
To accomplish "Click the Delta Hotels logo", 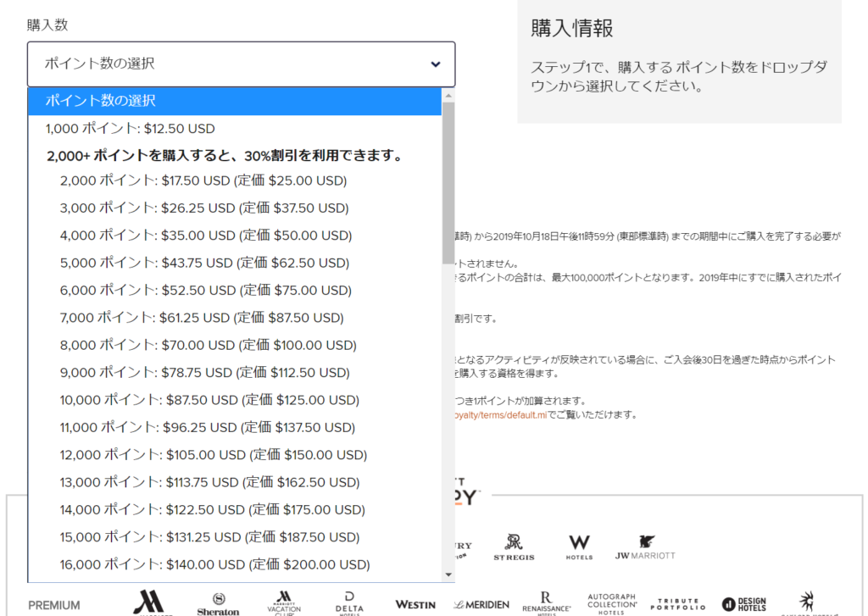I will tap(349, 602).
